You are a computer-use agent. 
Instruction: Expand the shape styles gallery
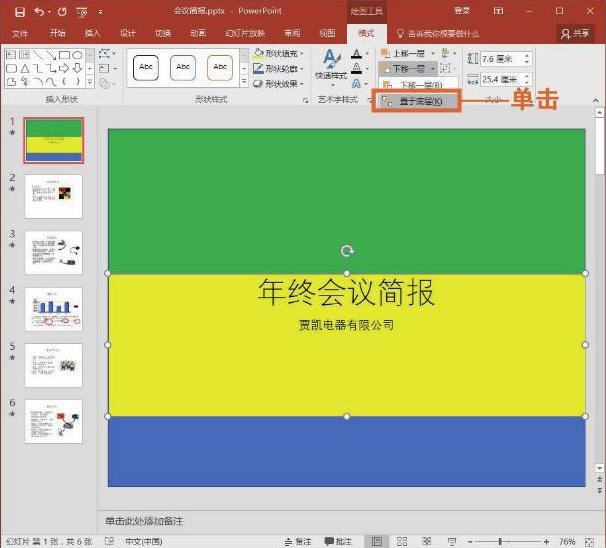pyautogui.click(x=244, y=82)
